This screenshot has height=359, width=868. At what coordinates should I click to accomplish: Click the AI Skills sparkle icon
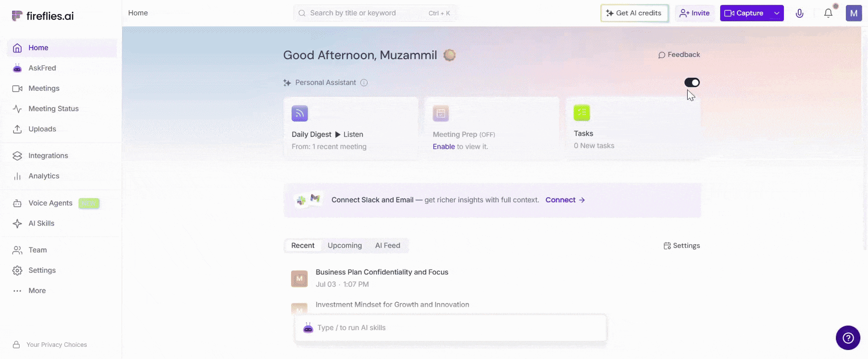coord(17,224)
